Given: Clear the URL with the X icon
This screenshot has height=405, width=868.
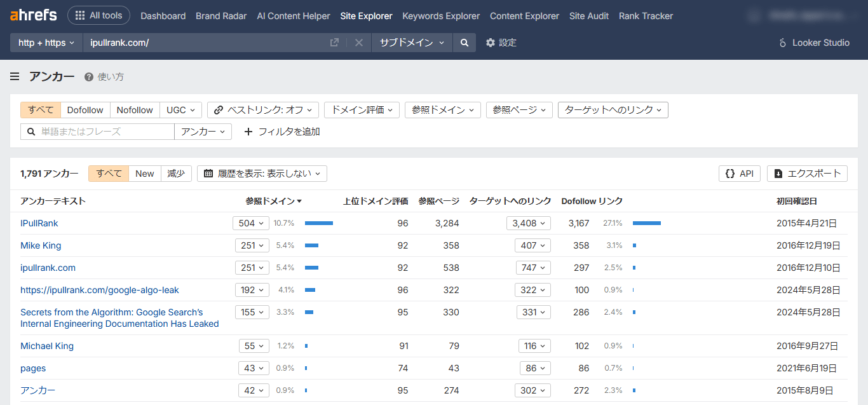Looking at the screenshot, I should click(x=358, y=43).
